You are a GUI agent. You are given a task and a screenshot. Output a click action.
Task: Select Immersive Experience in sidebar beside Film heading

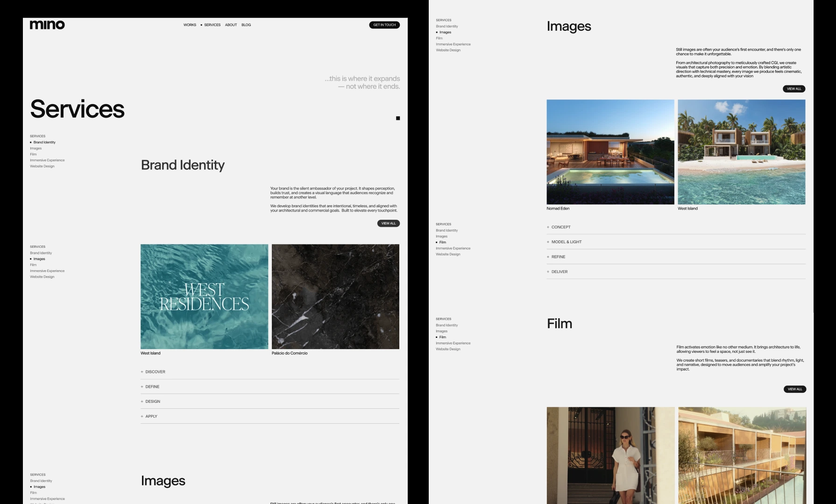click(x=453, y=343)
